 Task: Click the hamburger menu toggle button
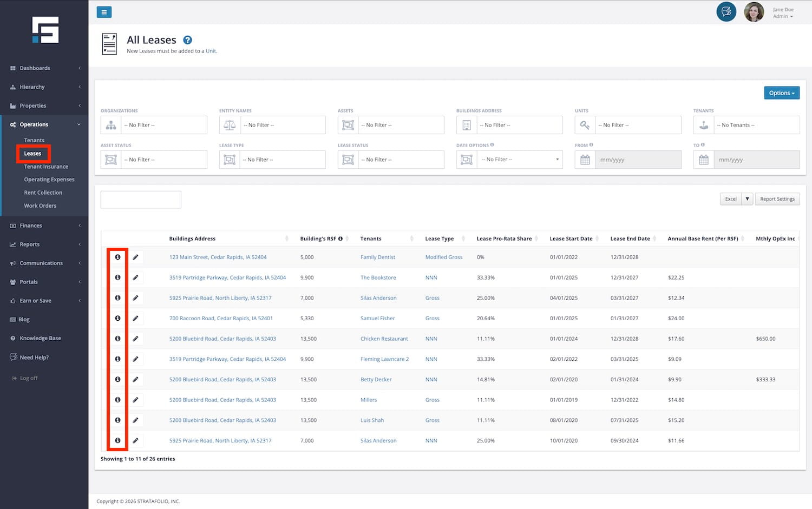coord(104,12)
